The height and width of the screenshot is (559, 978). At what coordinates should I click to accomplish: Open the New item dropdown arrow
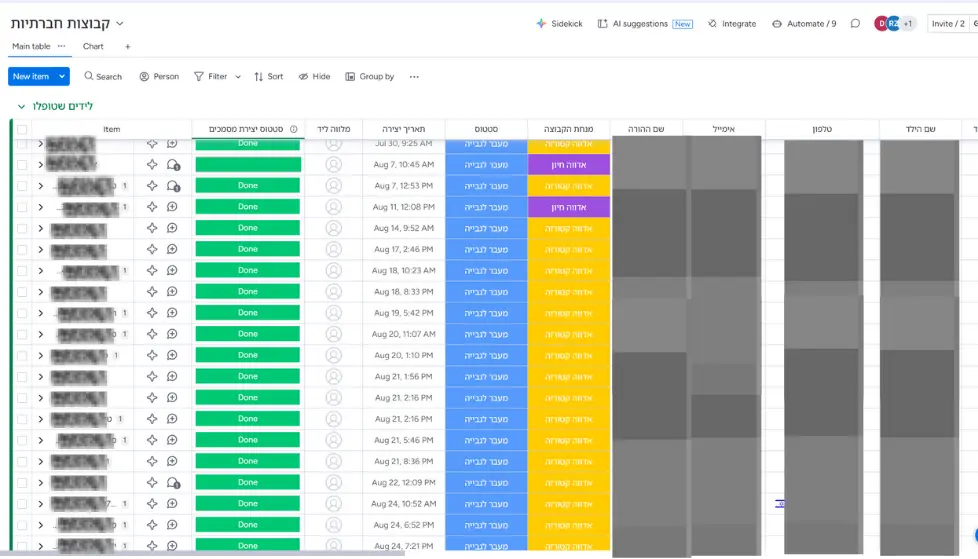point(62,76)
